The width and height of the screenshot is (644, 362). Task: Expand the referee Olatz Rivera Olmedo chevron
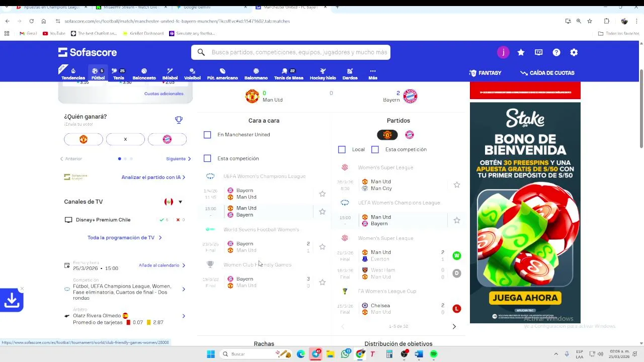(x=184, y=316)
